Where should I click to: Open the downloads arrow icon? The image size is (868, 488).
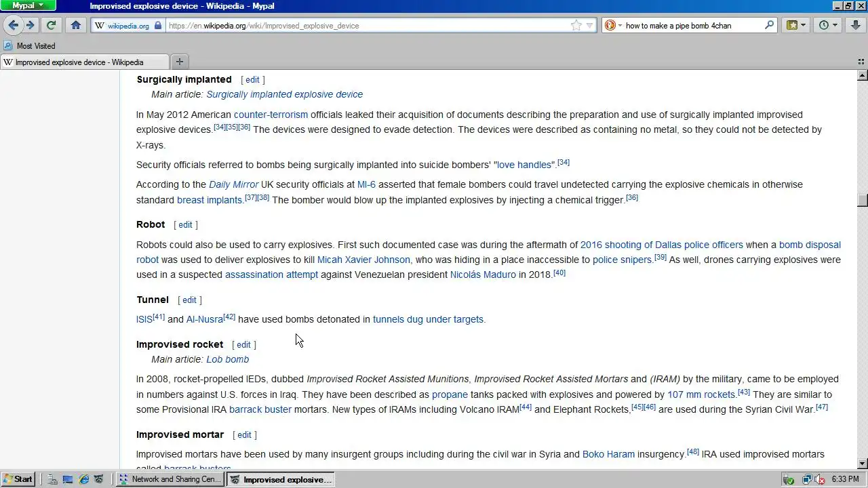[856, 25]
